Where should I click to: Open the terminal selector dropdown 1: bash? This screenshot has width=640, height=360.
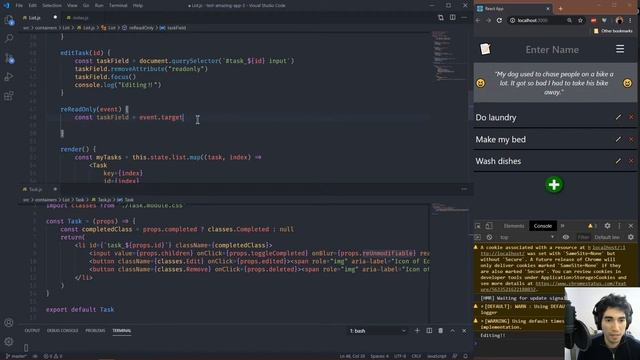[x=378, y=331]
